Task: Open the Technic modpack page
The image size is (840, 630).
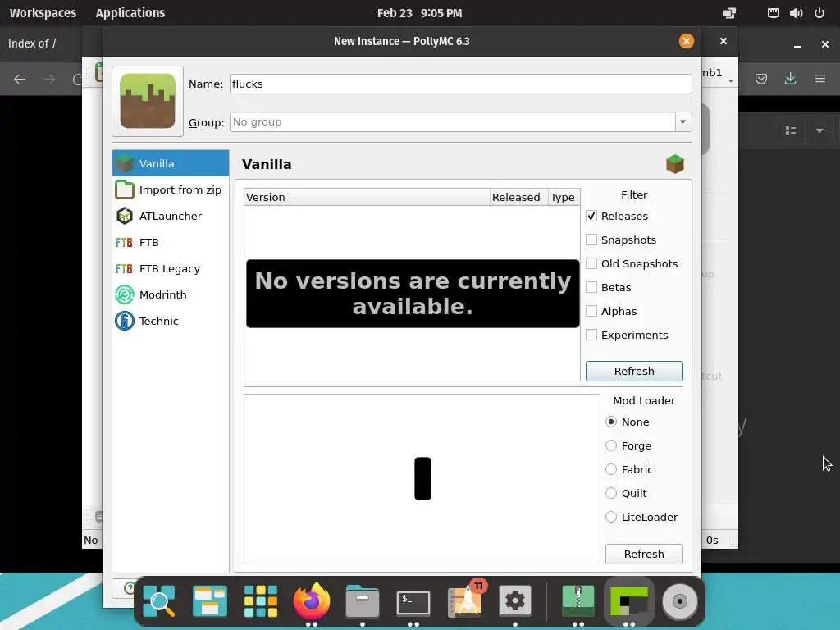Action: tap(171, 321)
